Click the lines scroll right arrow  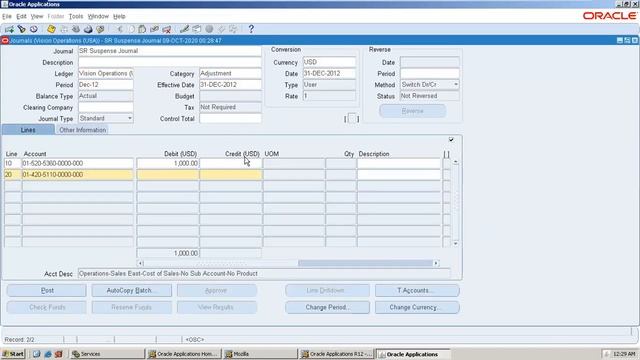[x=436, y=263]
